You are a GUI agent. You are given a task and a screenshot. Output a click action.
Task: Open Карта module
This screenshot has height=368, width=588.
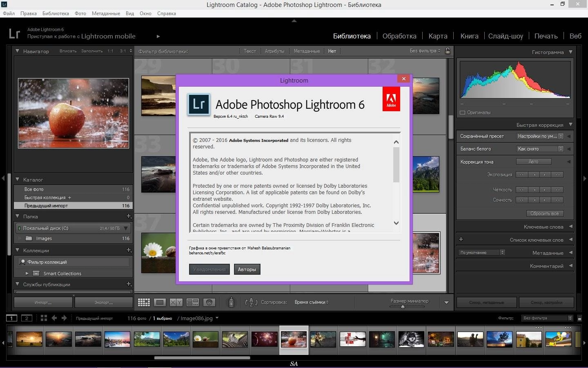(x=438, y=36)
